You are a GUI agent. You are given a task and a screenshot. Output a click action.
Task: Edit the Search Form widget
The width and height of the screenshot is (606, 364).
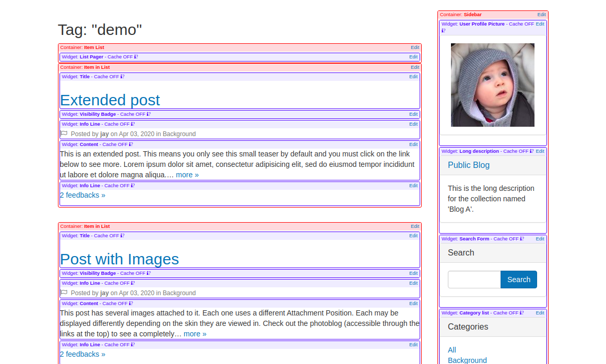click(x=540, y=239)
